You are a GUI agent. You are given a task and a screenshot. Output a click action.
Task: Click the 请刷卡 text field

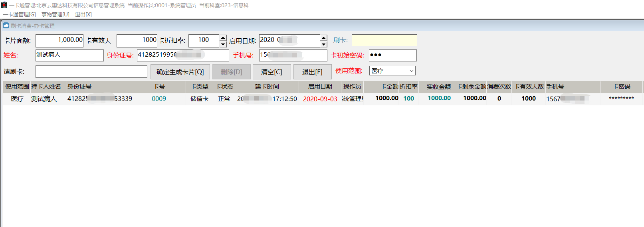click(91, 71)
